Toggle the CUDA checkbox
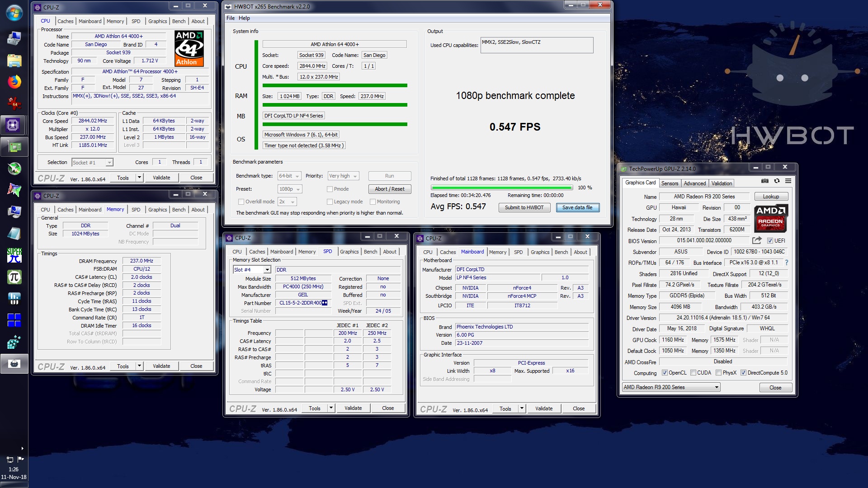Image resolution: width=868 pixels, height=488 pixels. (693, 373)
